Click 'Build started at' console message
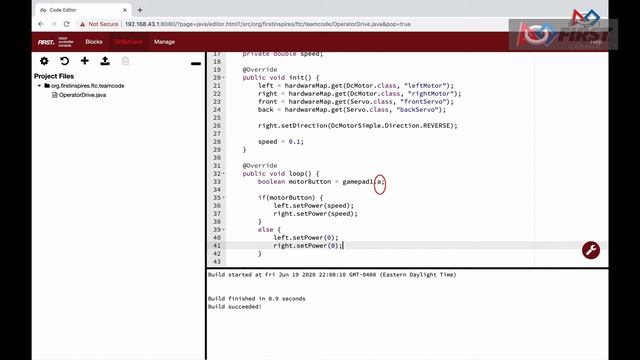Image resolution: width=640 pixels, height=360 pixels. point(332,275)
